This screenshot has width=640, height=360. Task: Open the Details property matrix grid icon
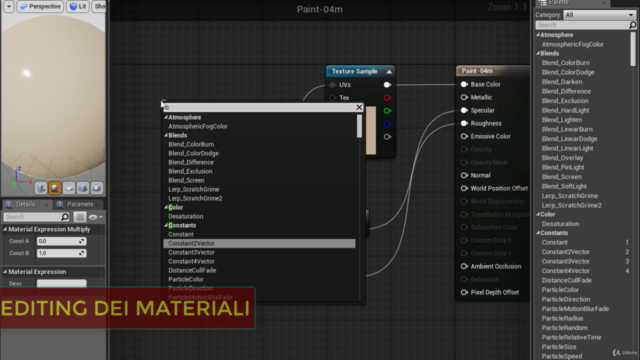coord(80,217)
